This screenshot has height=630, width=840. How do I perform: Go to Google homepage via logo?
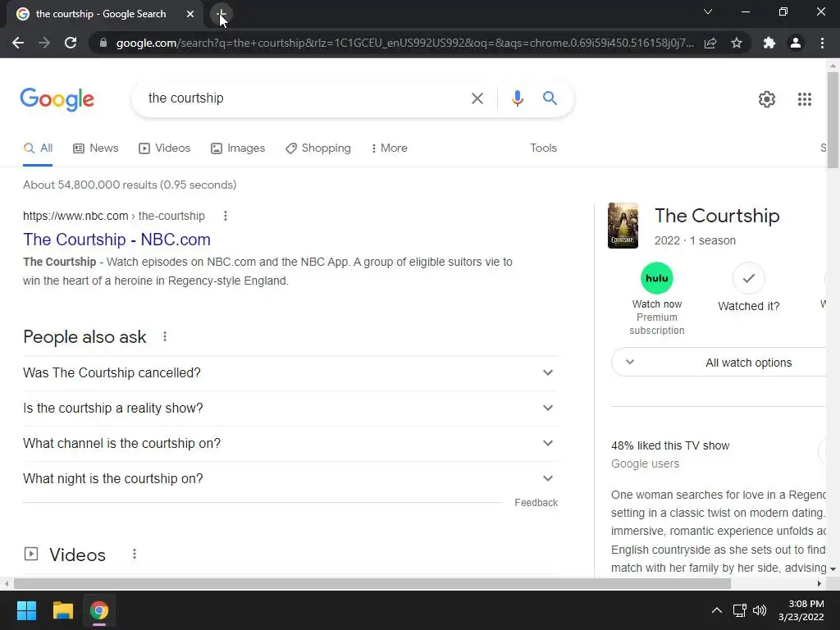point(57,99)
